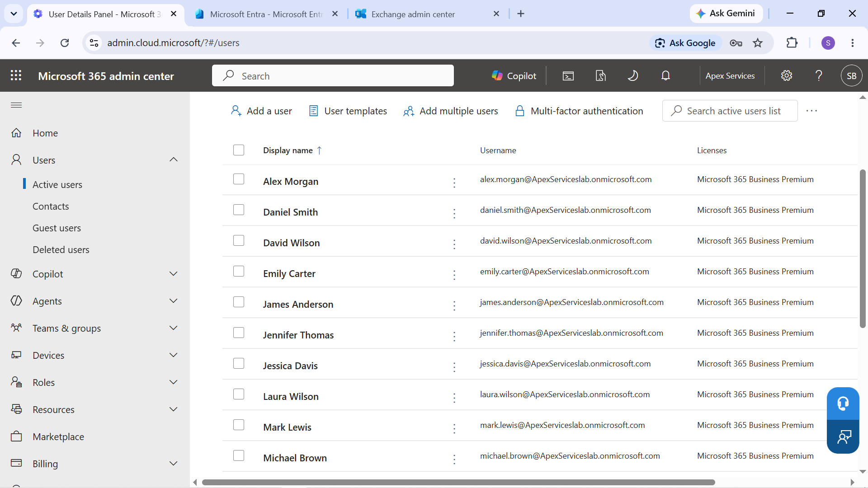
Task: Expand the Resources navigation section
Action: 174,409
